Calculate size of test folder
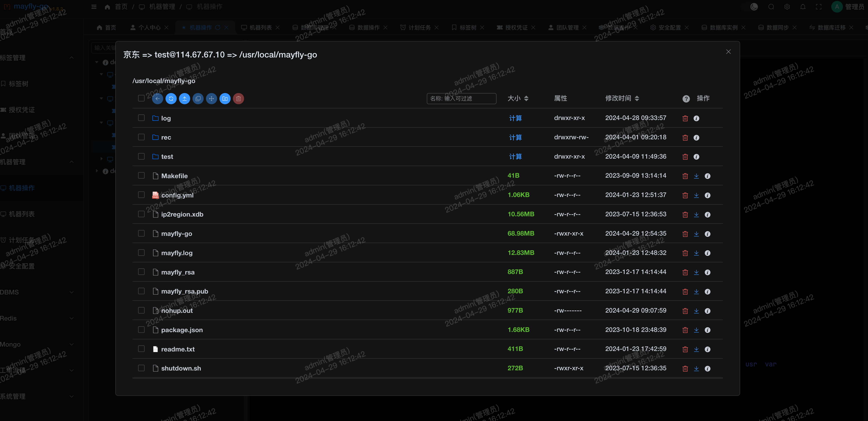Image resolution: width=868 pixels, height=421 pixels. point(515,156)
